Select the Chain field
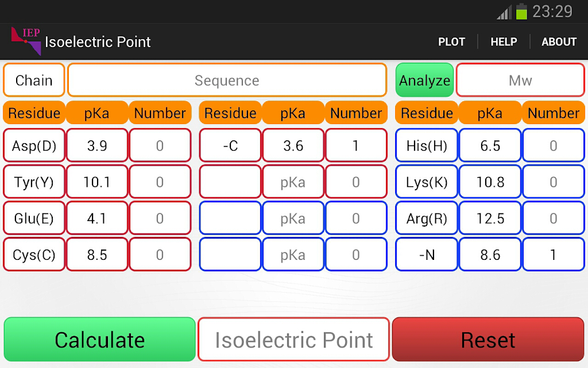The height and width of the screenshot is (368, 588). tap(34, 80)
